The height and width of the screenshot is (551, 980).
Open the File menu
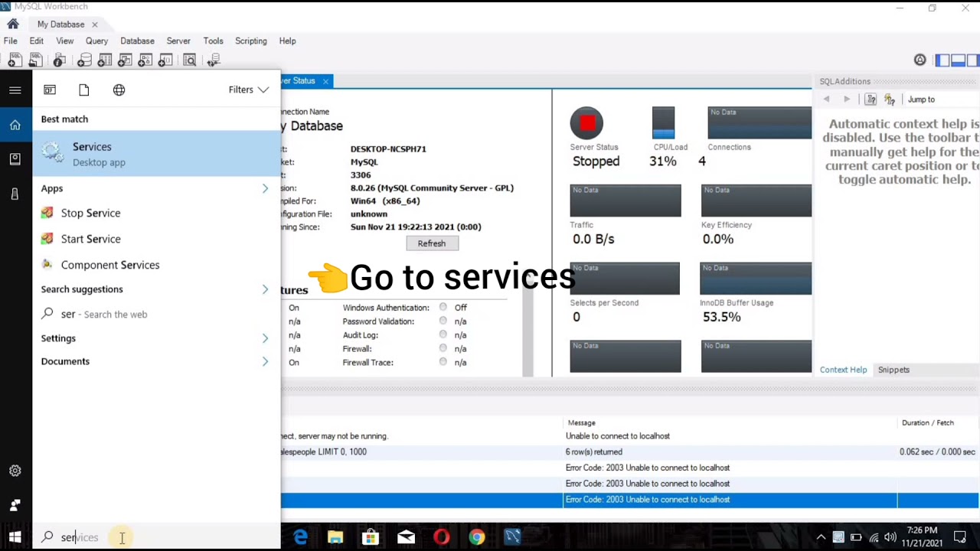[11, 41]
